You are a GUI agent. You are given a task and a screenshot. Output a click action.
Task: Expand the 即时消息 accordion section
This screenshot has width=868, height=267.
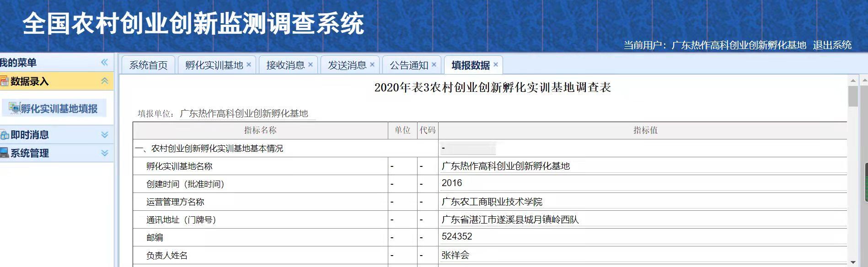coord(104,135)
